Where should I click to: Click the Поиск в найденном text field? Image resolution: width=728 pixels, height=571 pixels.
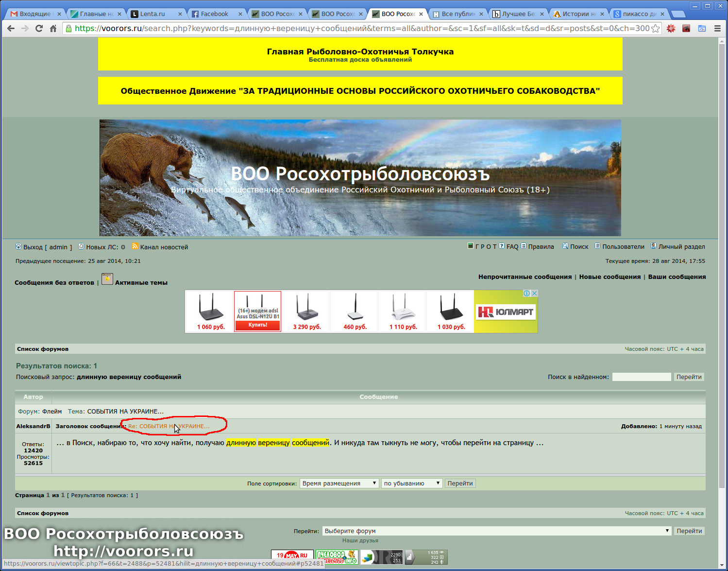point(641,377)
